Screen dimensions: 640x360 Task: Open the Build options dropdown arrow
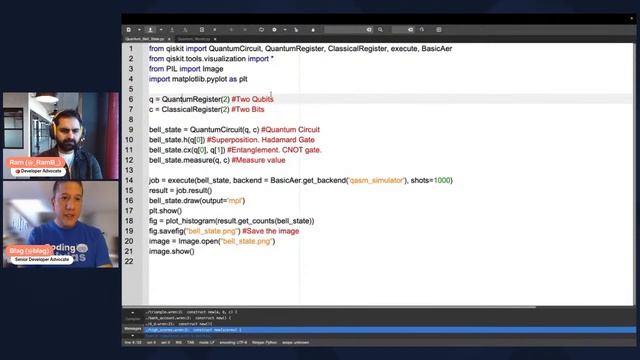click(284, 30)
